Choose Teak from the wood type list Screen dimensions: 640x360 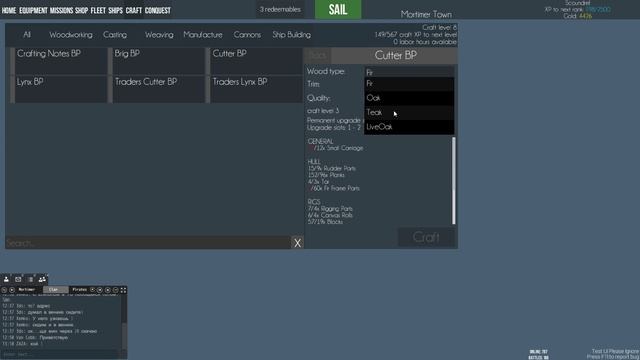point(409,112)
